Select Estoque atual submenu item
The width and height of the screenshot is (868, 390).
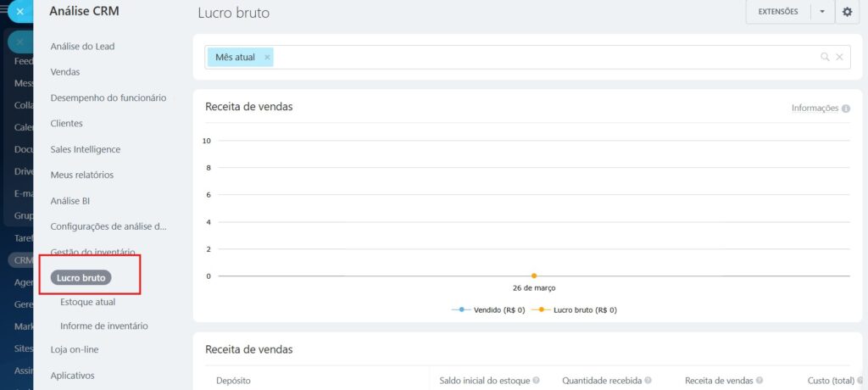pos(87,302)
